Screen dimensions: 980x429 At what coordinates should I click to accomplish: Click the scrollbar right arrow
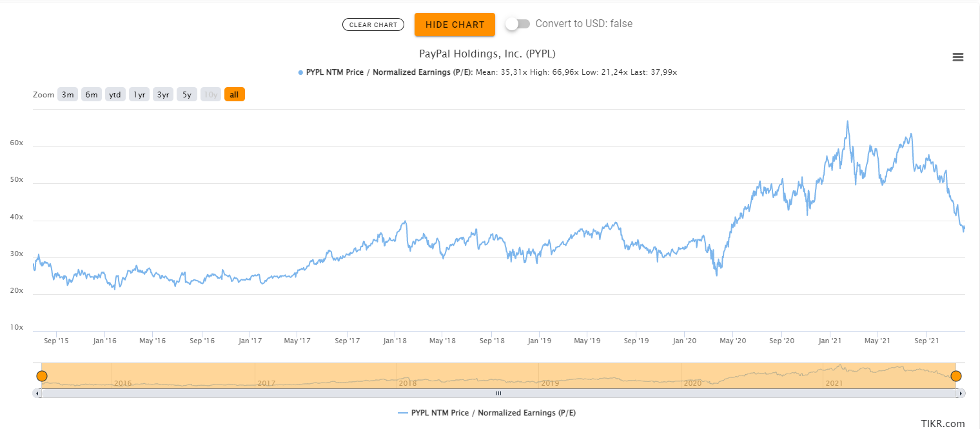(x=961, y=393)
